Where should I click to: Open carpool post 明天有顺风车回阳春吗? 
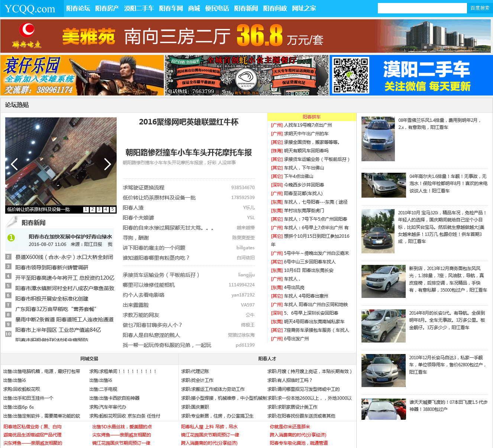pyautogui.click(x=306, y=151)
